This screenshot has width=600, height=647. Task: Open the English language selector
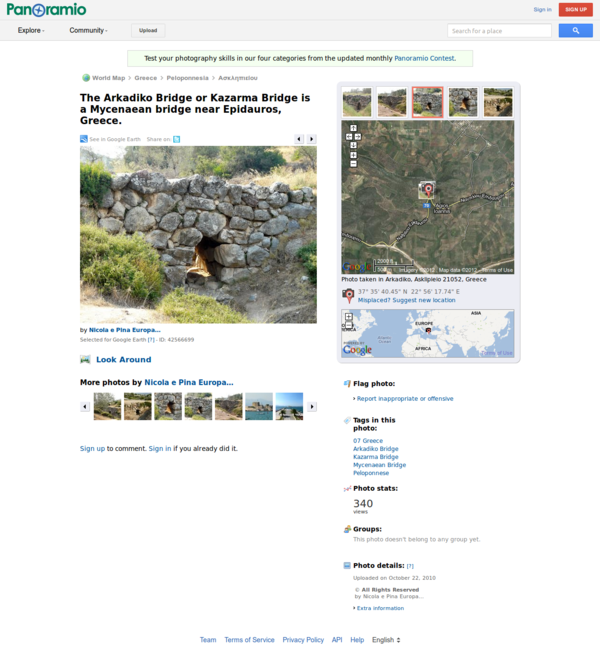tap(386, 640)
